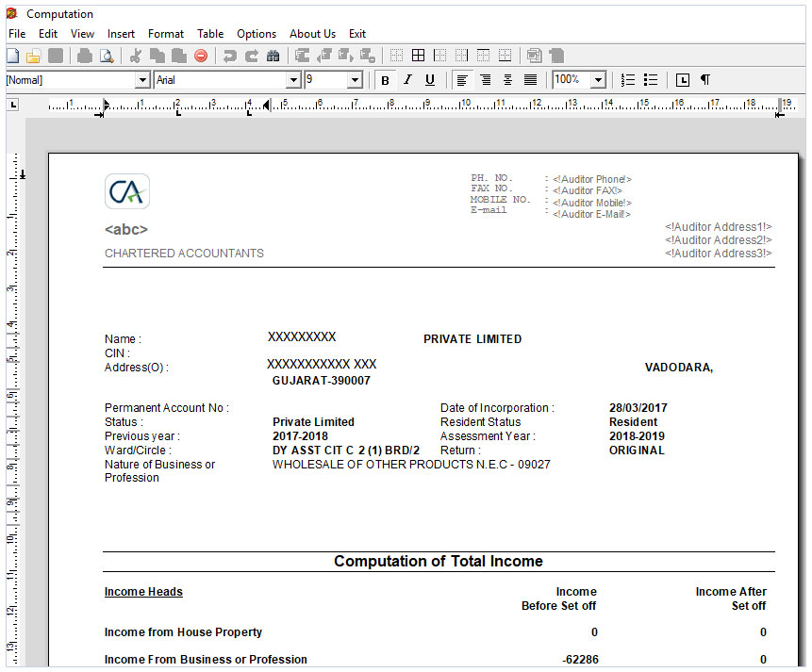Viewport: 812px width, 672px height.
Task: Click the underlined "Income Heads" text
Action: click(x=143, y=592)
